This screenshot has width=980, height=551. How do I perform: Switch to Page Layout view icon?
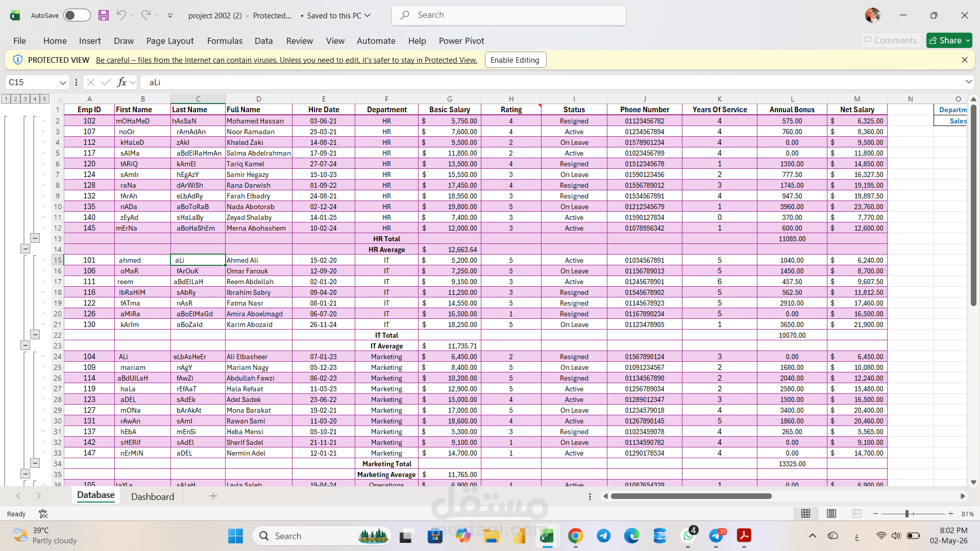pos(831,514)
